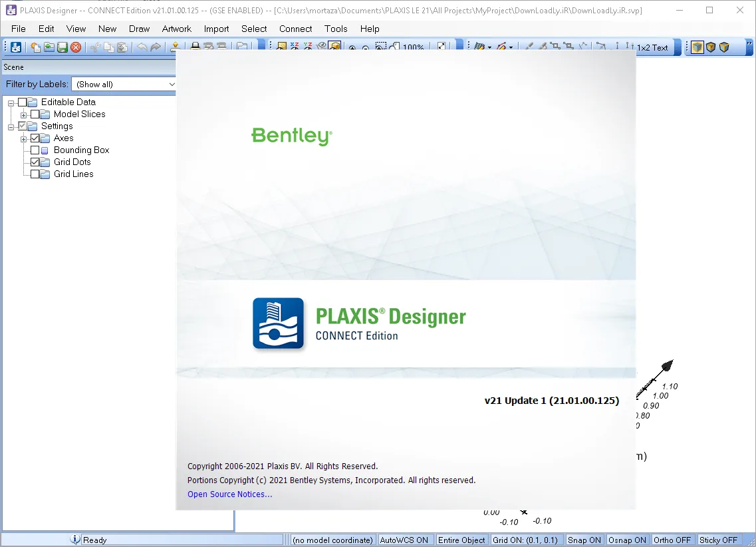Select the YZ plane view icon
This screenshot has height=547, width=756.
pyautogui.click(x=308, y=47)
